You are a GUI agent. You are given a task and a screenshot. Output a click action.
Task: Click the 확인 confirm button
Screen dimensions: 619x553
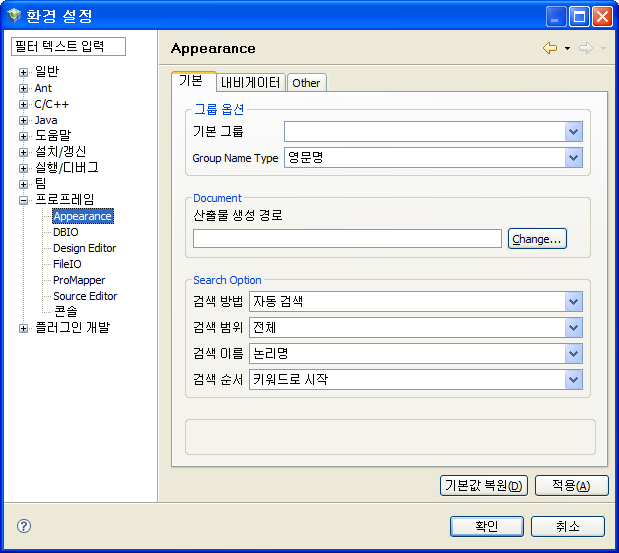click(x=487, y=526)
